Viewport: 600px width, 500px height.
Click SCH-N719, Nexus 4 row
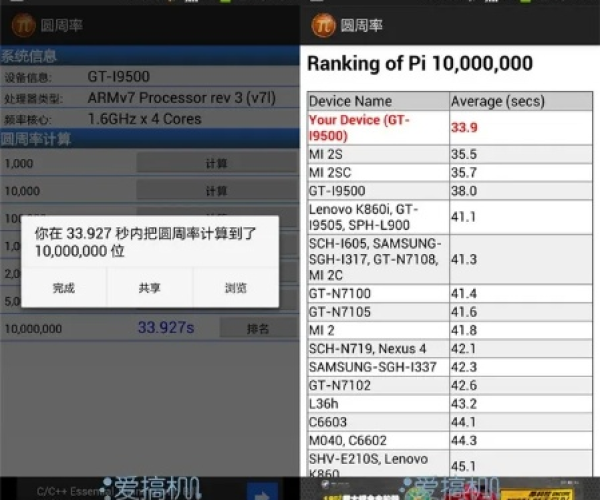point(450,349)
